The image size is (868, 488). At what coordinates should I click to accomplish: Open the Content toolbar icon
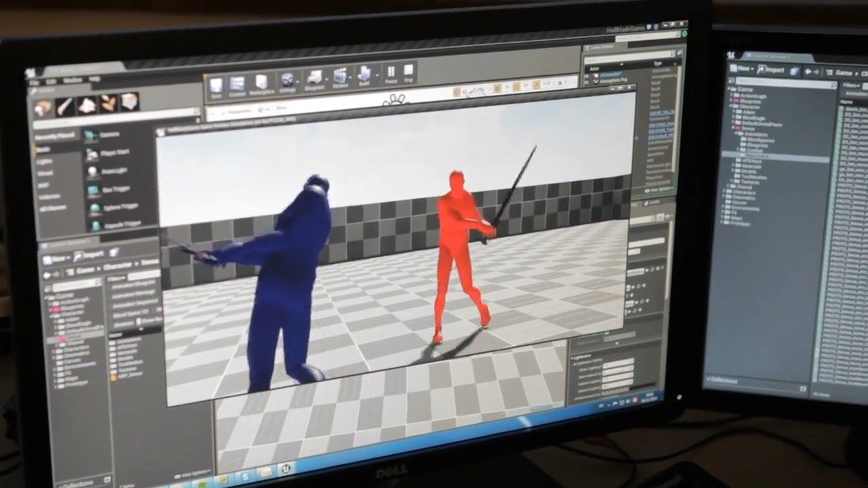[237, 86]
